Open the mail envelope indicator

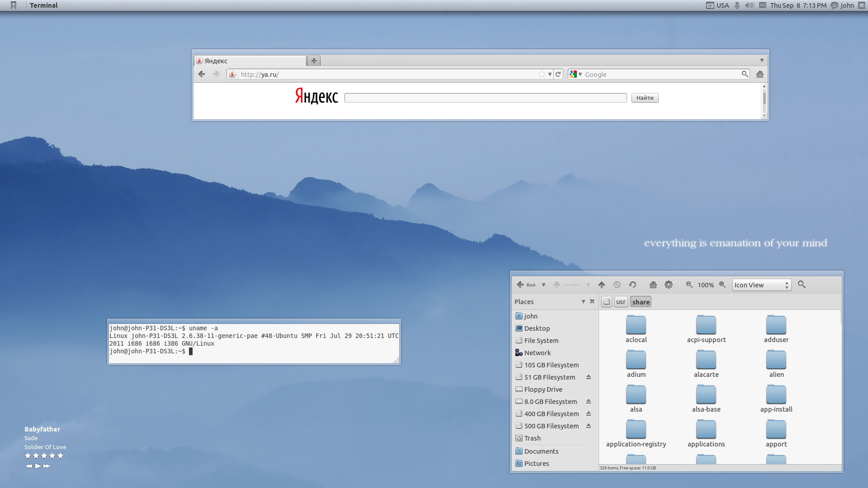(763, 5)
